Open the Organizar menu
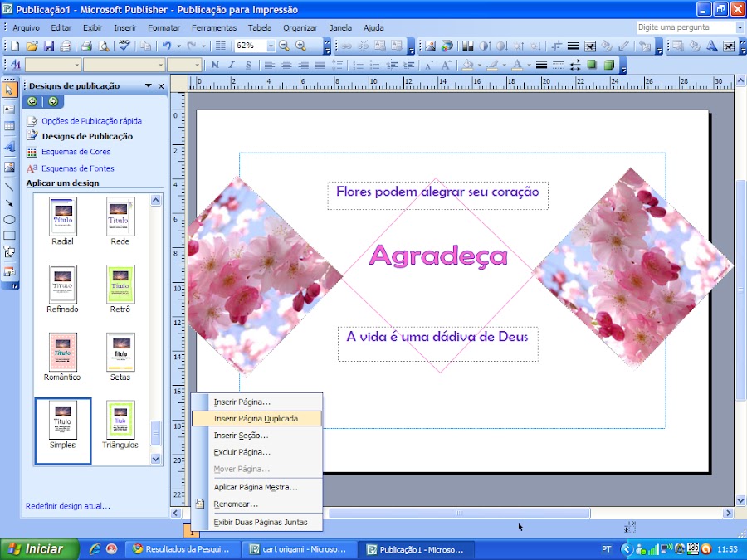Screen dimensions: 747x560 (x=300, y=27)
